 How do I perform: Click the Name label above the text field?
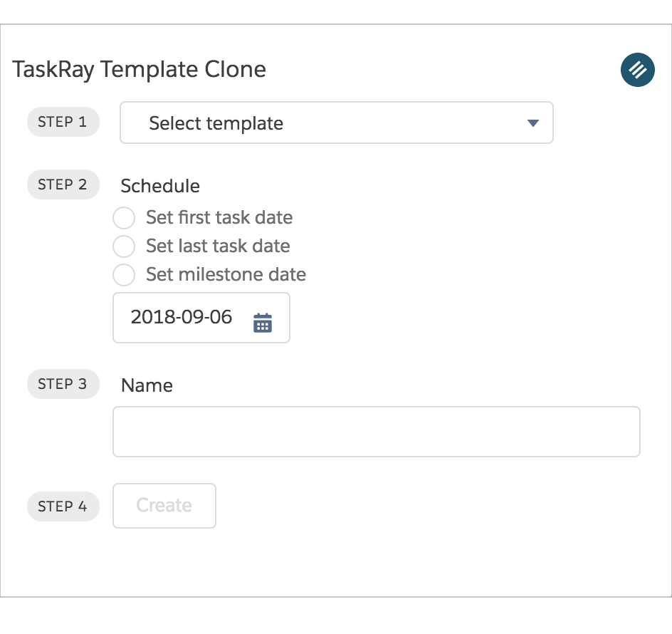(147, 385)
